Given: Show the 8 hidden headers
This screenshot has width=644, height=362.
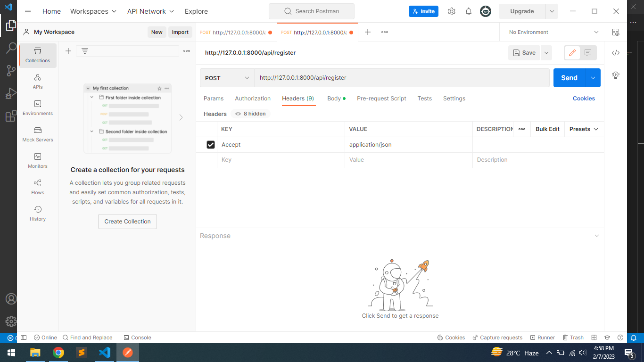Looking at the screenshot, I should [x=250, y=114].
